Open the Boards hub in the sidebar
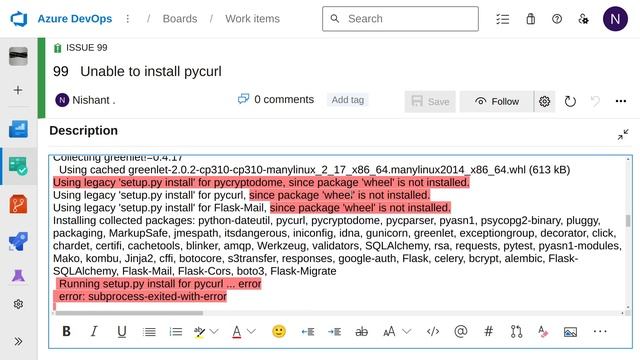640x360 pixels. [18, 166]
